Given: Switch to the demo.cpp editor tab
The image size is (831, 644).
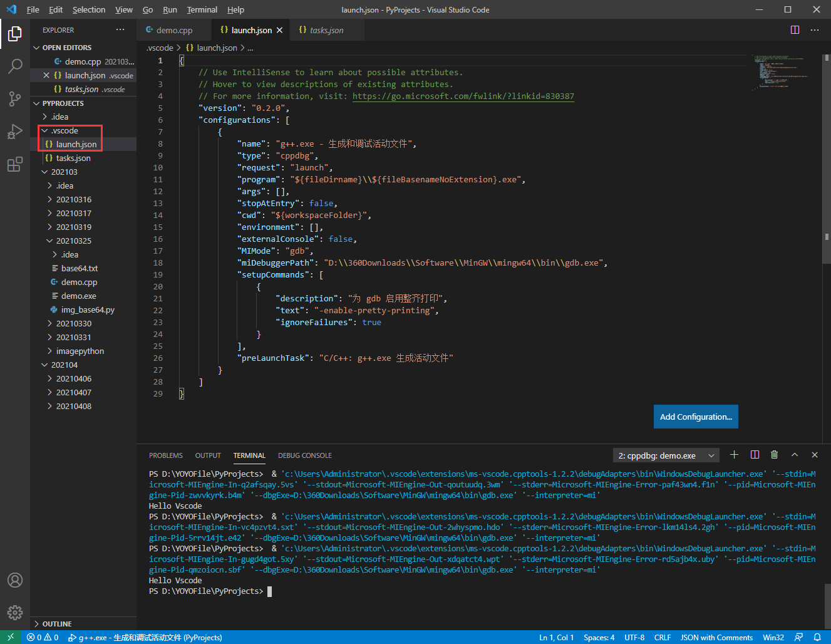Looking at the screenshot, I should pyautogui.click(x=174, y=30).
